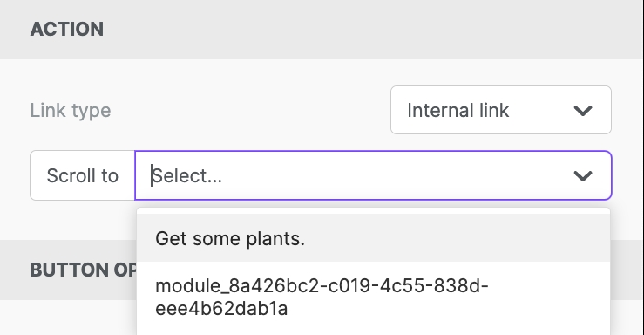Choose the option ending in eee4b62dab1a
Viewport: 644px width, 335px height.
373,297
